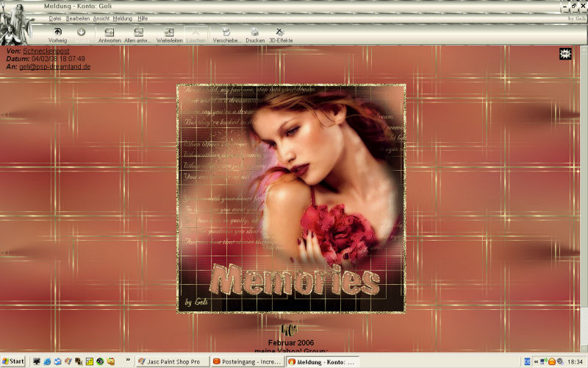Click the Verschieben move message icon
The height and width of the screenshot is (368, 588).
point(226,34)
